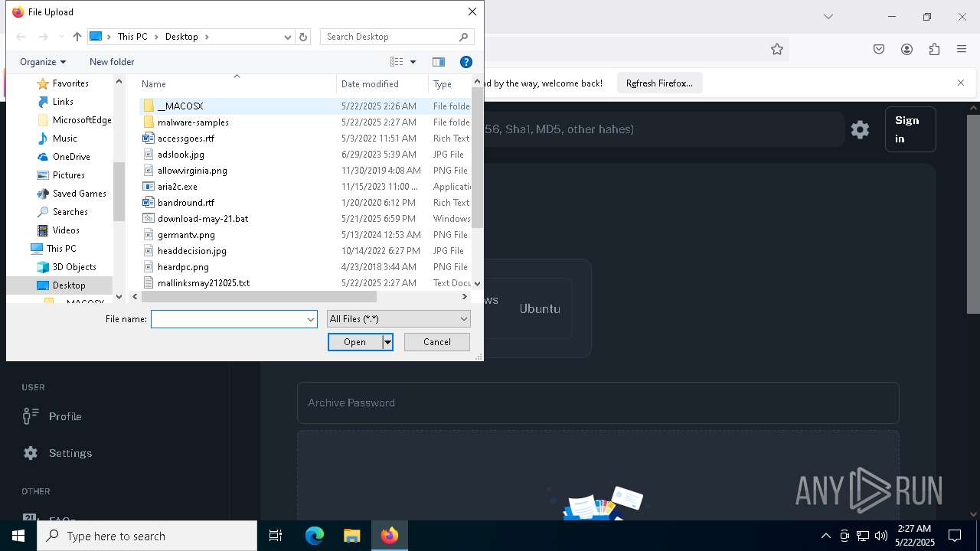The height and width of the screenshot is (551, 980).
Task: Click the navigation pane vertical scrollbar
Action: [119, 191]
